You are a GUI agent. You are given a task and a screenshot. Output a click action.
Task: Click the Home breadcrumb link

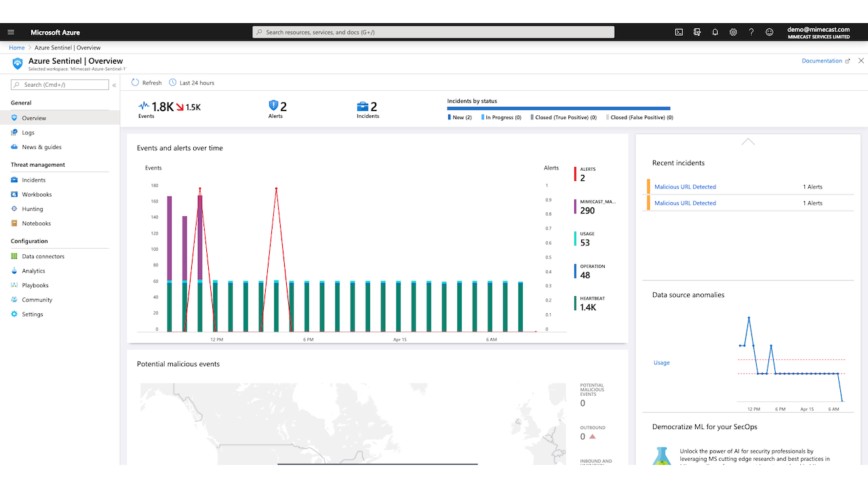pyautogui.click(x=17, y=47)
